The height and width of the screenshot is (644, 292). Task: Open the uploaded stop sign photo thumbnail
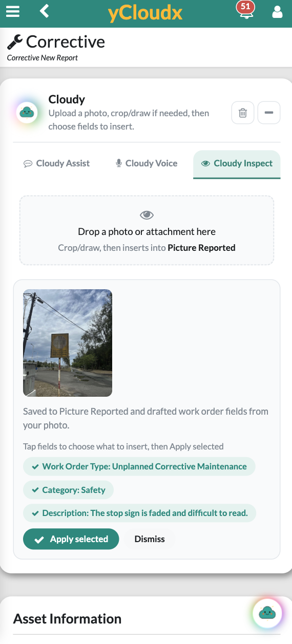pyautogui.click(x=68, y=343)
